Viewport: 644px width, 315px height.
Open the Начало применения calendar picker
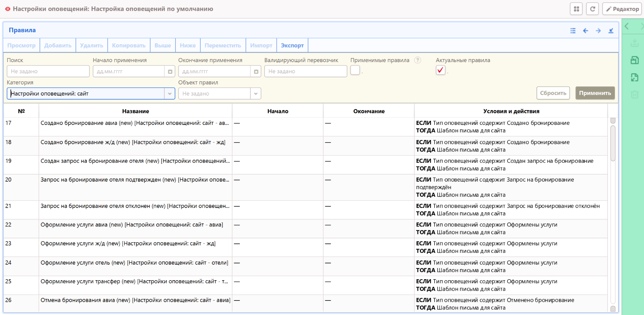click(x=170, y=72)
